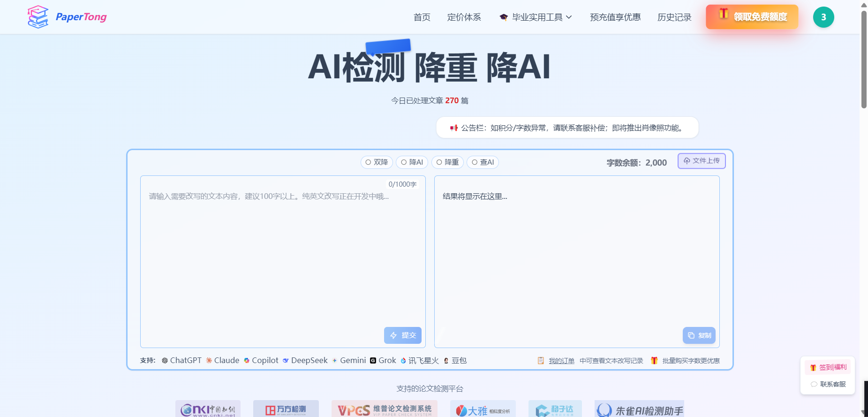Screen dimensions: 868x417
Task: Click the gift icon on 领取免费额度
Action: [724, 14]
